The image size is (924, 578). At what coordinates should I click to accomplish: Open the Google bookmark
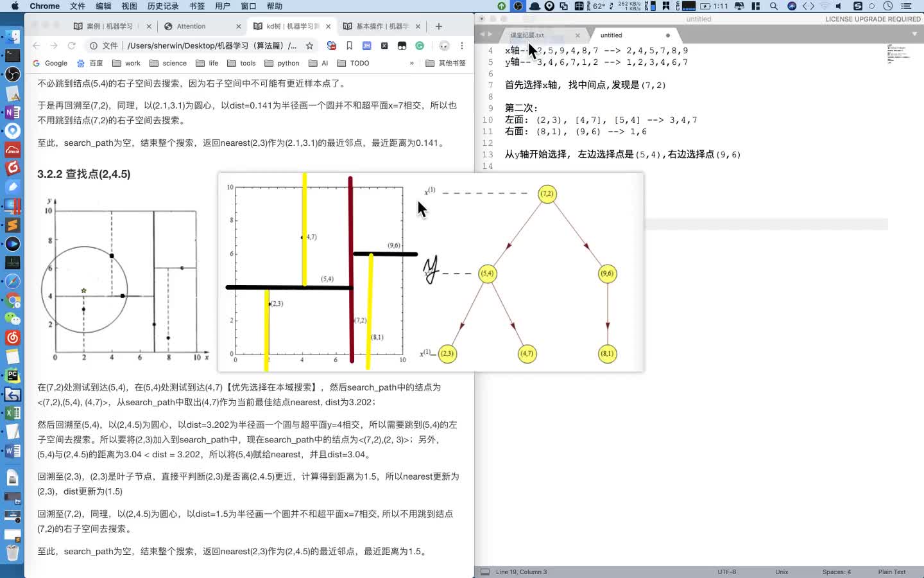pos(50,63)
